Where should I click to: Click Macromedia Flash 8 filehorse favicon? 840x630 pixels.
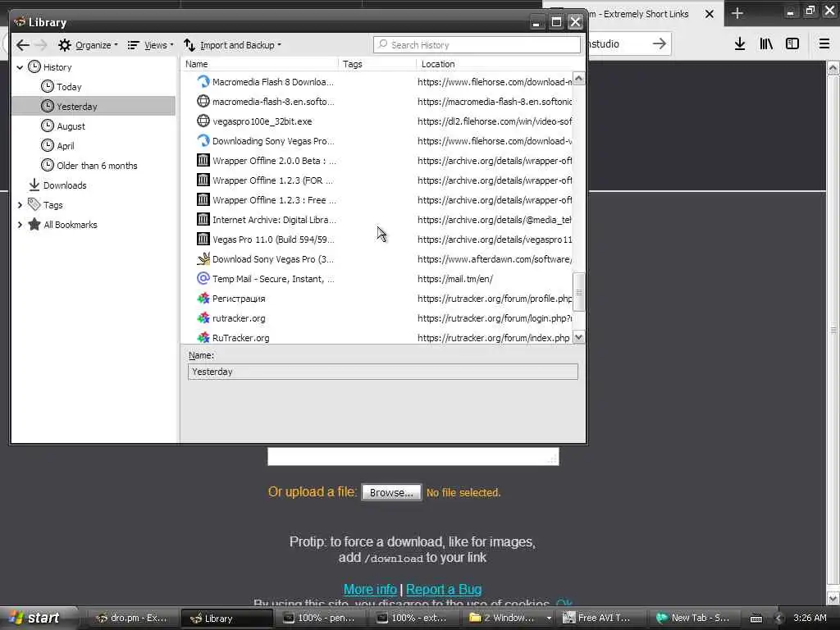[203, 81]
